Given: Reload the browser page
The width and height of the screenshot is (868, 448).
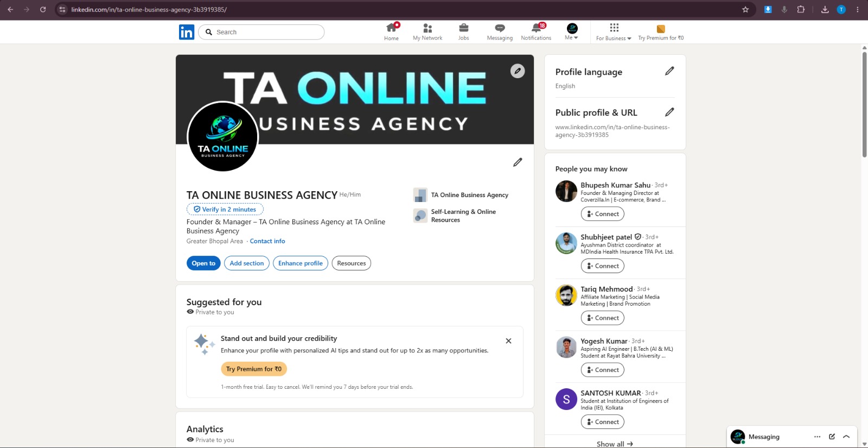Looking at the screenshot, I should [43, 9].
